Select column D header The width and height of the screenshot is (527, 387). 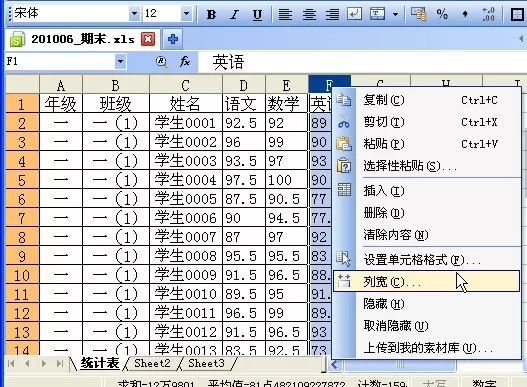click(x=244, y=85)
